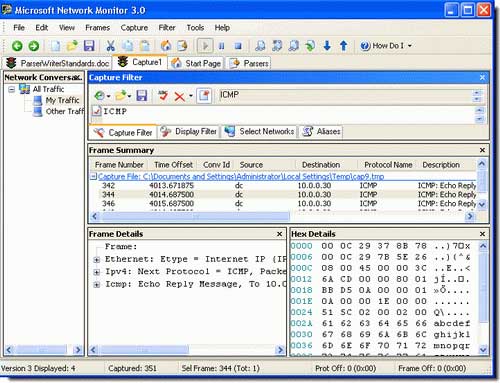Switch to the Capture Filter tab
The image size is (500, 383).
point(123,132)
